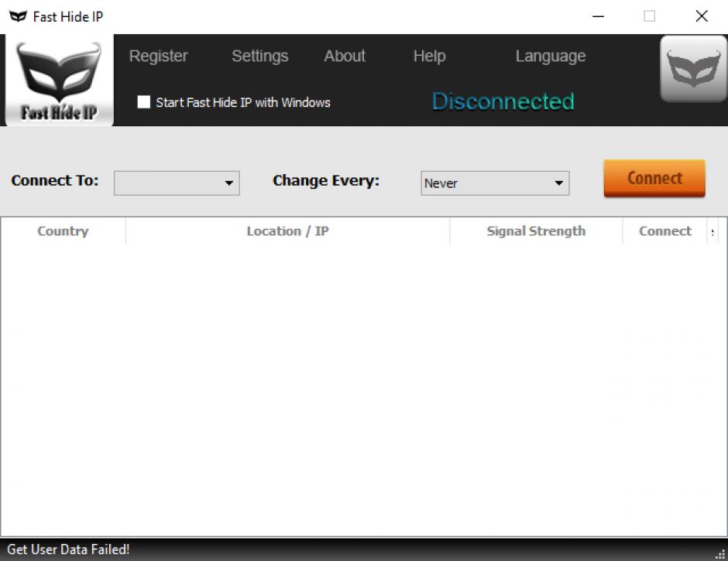Click the Fast Hide IP mask logo
728x561 pixels.
59,80
